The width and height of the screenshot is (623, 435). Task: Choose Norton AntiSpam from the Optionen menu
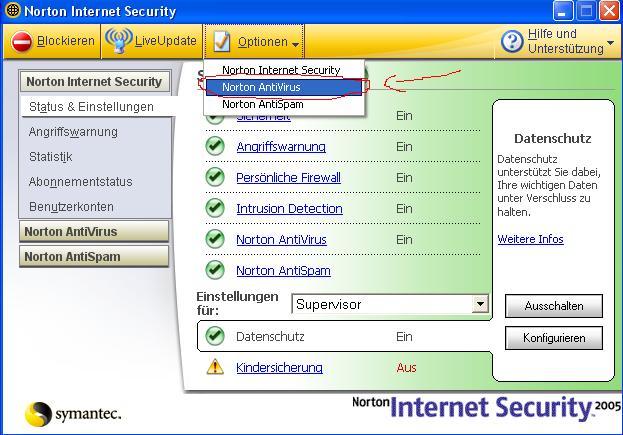tap(261, 104)
